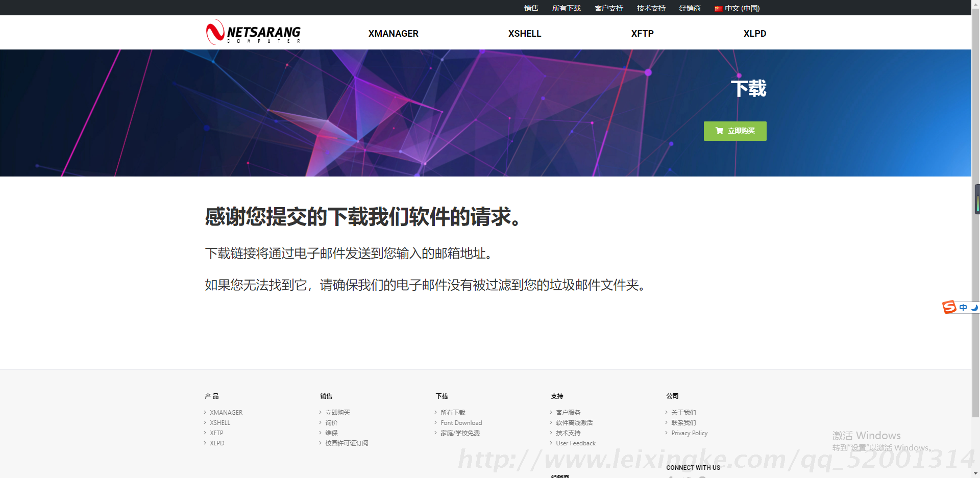Click the NetSarang Computer logo
The image size is (980, 478).
tap(253, 33)
